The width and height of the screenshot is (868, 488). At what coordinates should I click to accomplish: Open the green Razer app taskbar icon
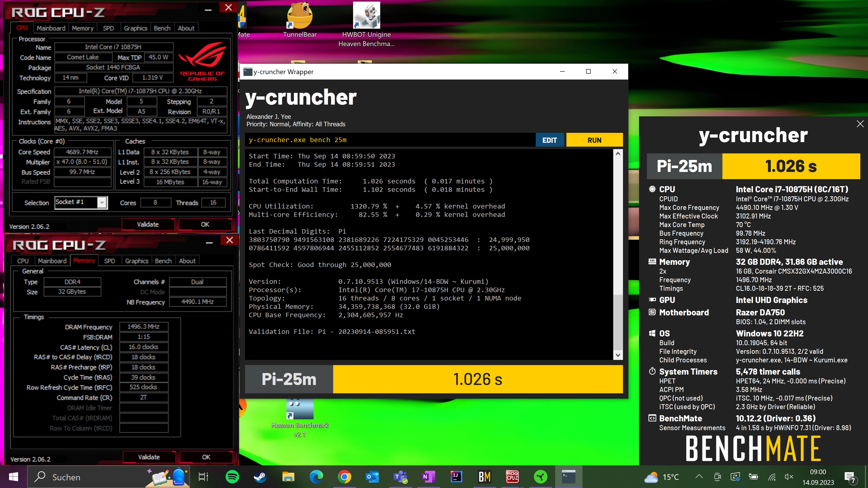click(x=540, y=477)
